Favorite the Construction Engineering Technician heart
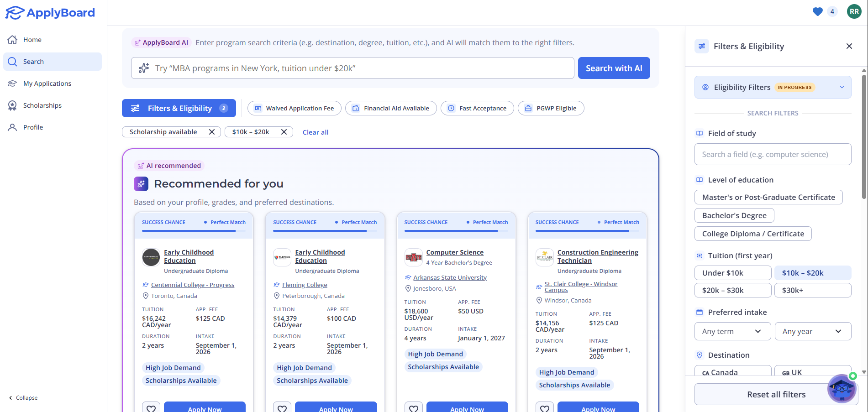 tap(544, 408)
